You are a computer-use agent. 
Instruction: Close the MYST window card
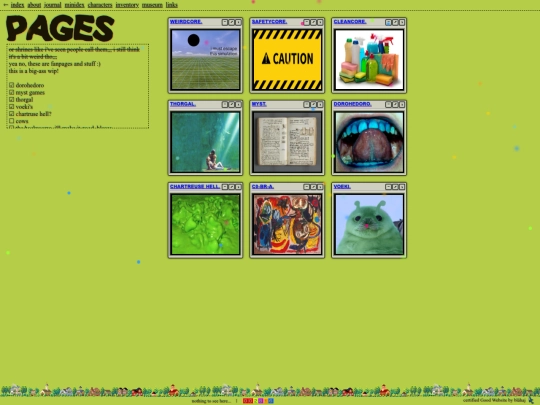click(320, 104)
